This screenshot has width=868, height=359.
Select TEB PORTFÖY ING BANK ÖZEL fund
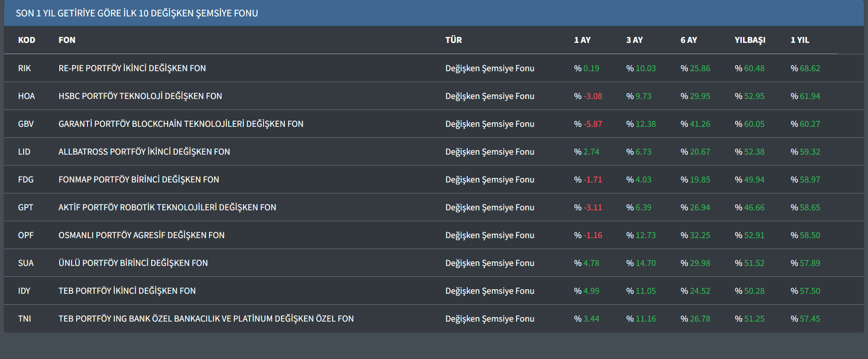click(206, 319)
